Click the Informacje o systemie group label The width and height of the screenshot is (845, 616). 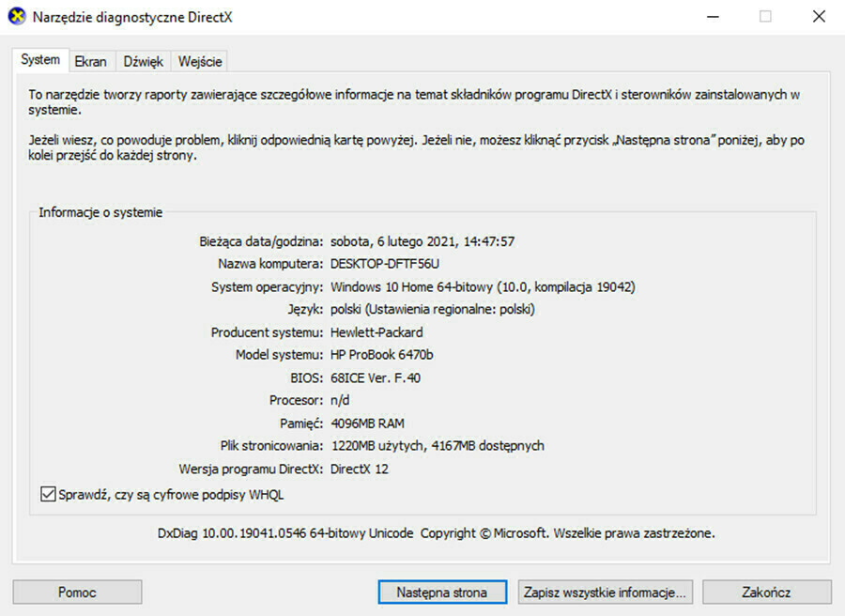coord(100,212)
